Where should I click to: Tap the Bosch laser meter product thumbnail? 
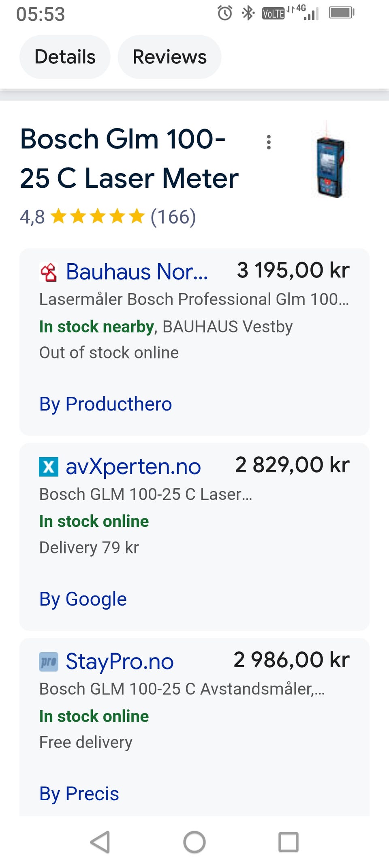click(330, 160)
